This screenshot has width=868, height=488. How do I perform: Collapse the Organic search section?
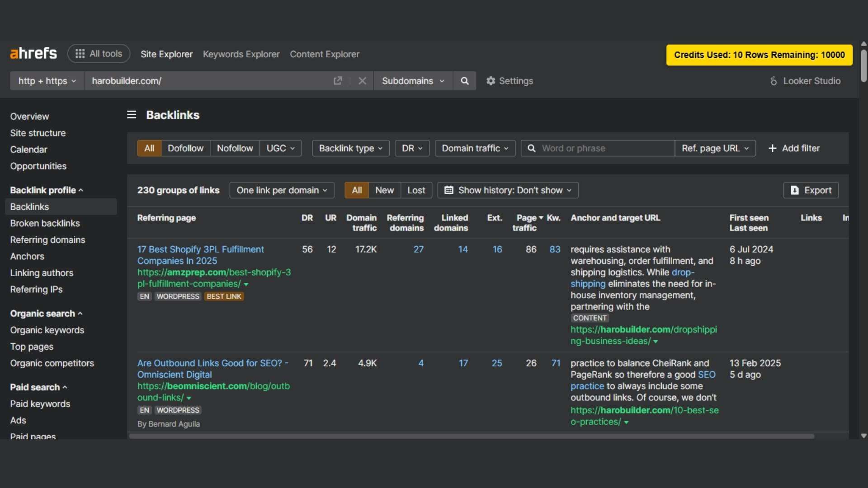coord(46,314)
